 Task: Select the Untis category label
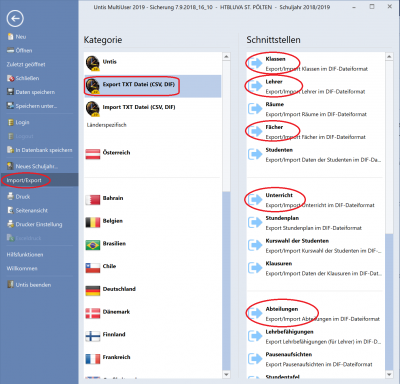pos(110,62)
